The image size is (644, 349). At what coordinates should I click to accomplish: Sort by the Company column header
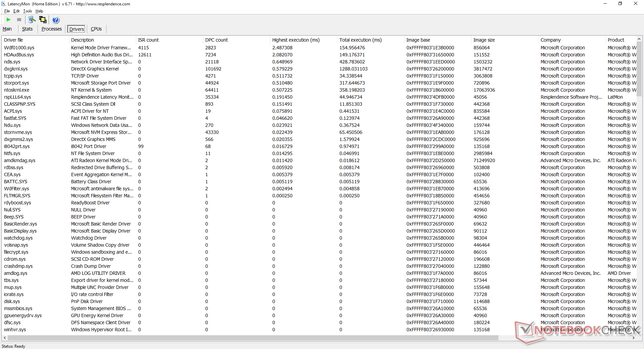pos(572,40)
